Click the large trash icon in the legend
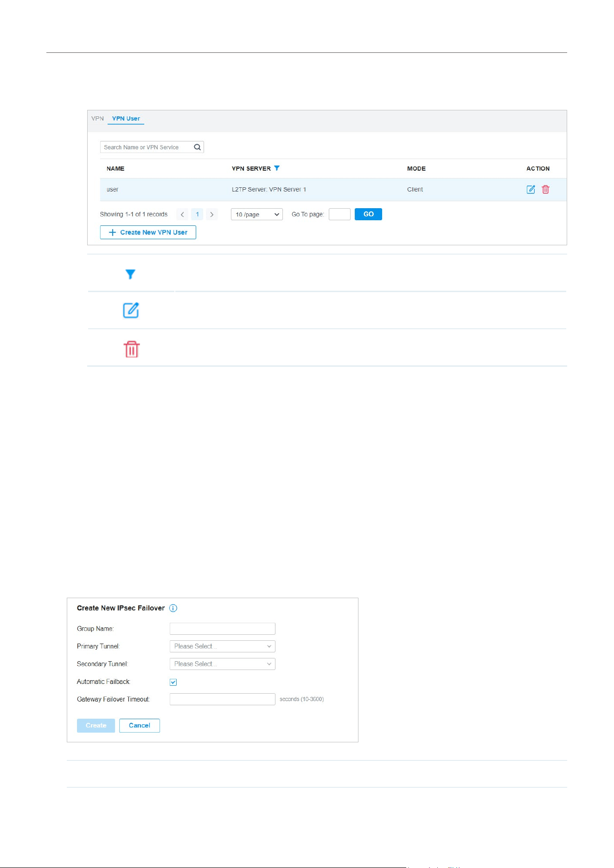 (x=132, y=349)
